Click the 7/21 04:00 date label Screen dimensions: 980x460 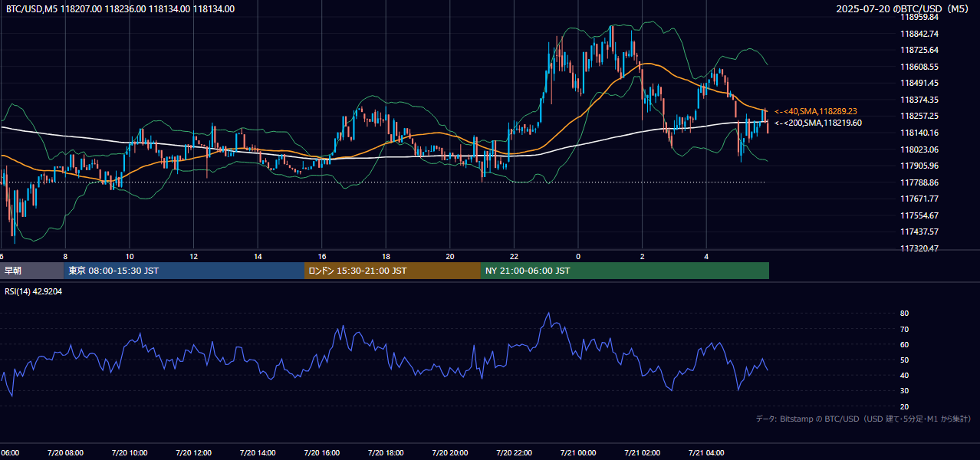tap(706, 452)
